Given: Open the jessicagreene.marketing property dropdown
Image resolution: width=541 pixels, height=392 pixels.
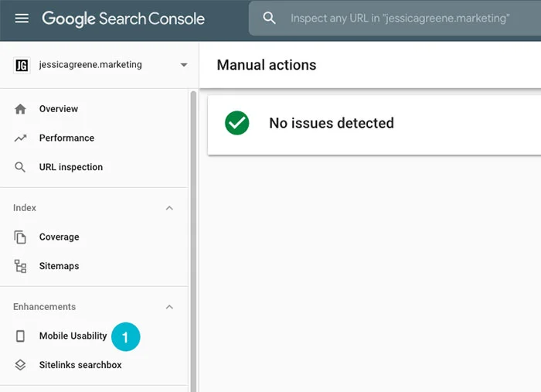Looking at the screenshot, I should point(184,65).
